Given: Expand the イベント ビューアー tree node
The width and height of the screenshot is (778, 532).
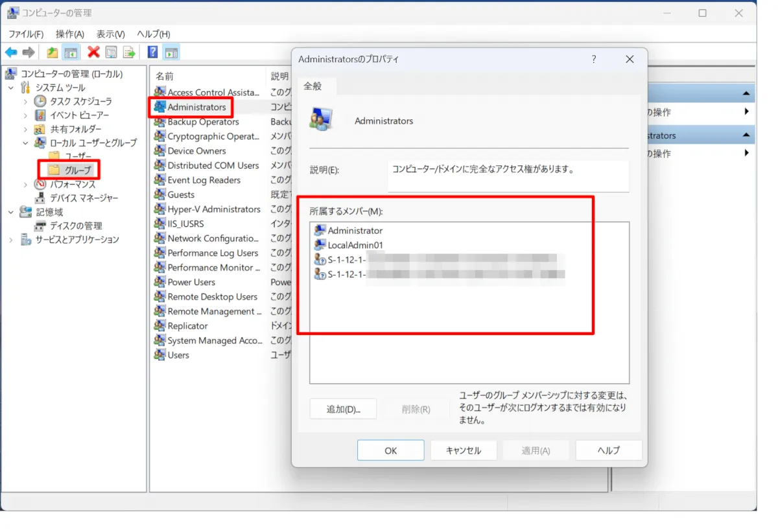Looking at the screenshot, I should [25, 115].
